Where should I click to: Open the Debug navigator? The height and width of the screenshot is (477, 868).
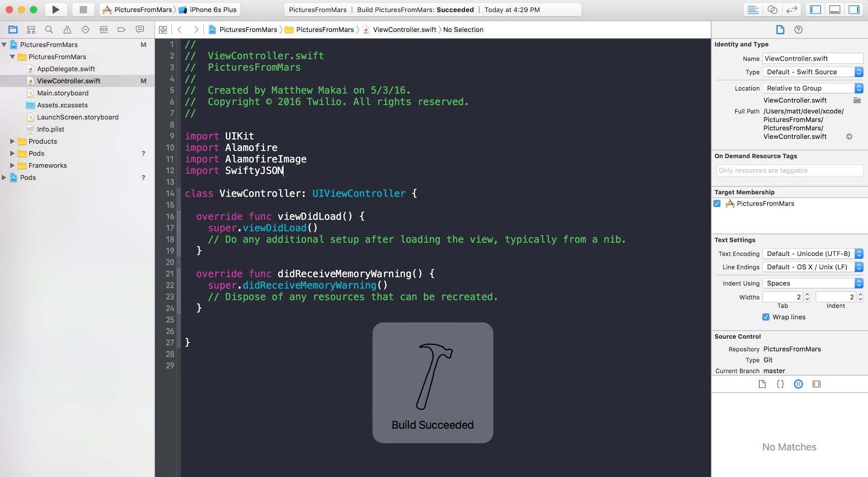(104, 30)
